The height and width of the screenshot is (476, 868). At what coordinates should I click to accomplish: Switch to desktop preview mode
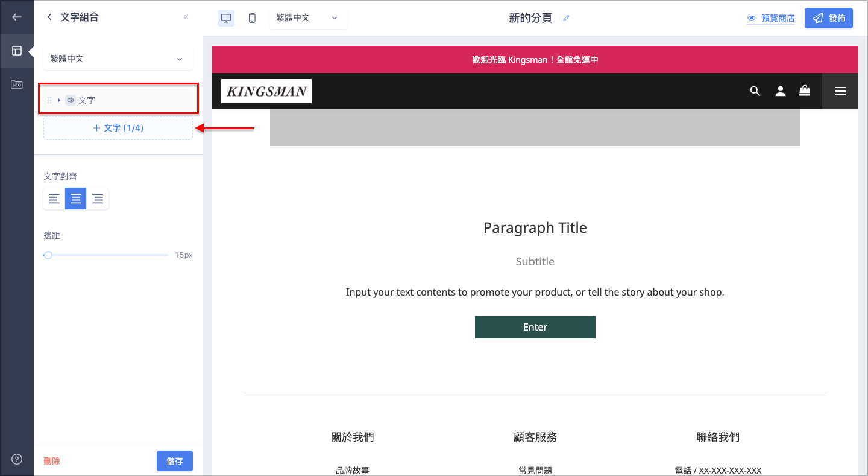(226, 18)
